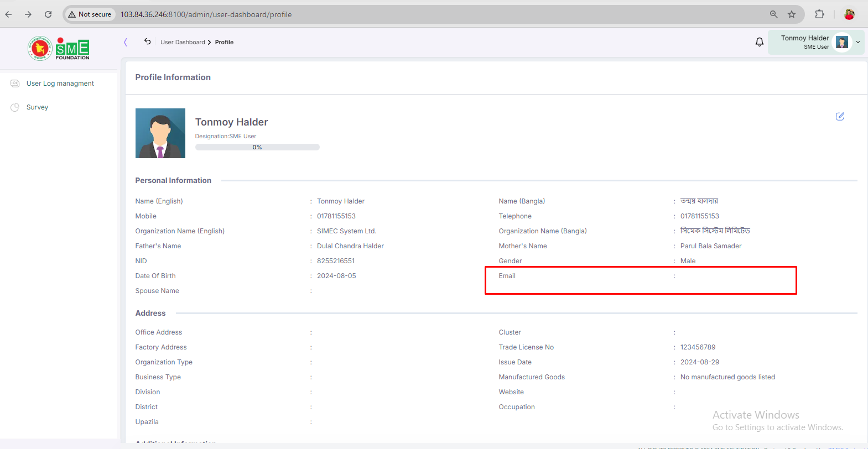The width and height of the screenshot is (868, 449).
Task: Reload the page with the refresh icon
Action: point(48,14)
